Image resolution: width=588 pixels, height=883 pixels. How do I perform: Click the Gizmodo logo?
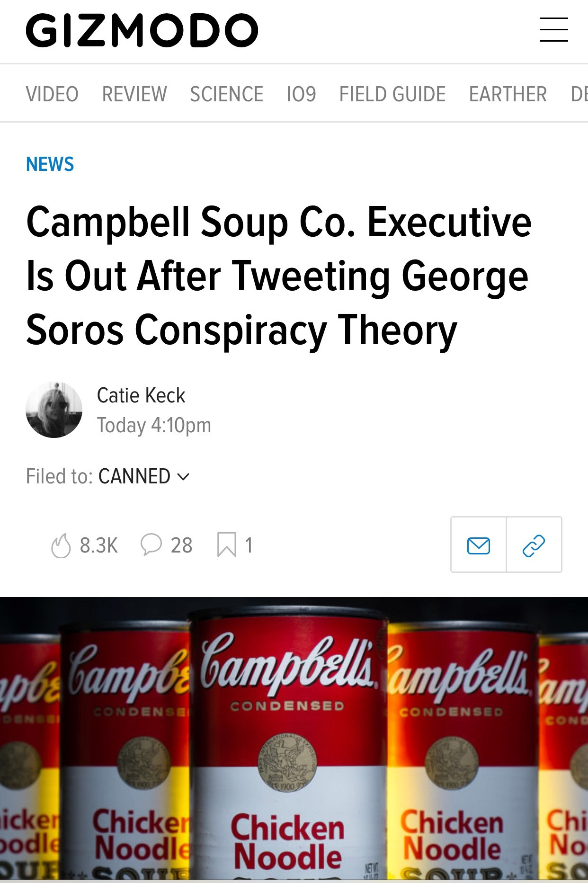(142, 30)
